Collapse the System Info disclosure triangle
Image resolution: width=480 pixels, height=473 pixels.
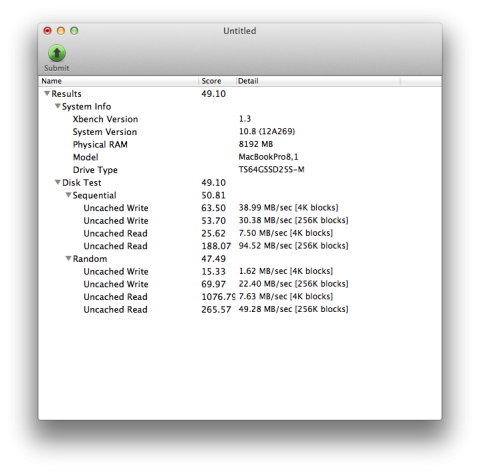click(58, 106)
